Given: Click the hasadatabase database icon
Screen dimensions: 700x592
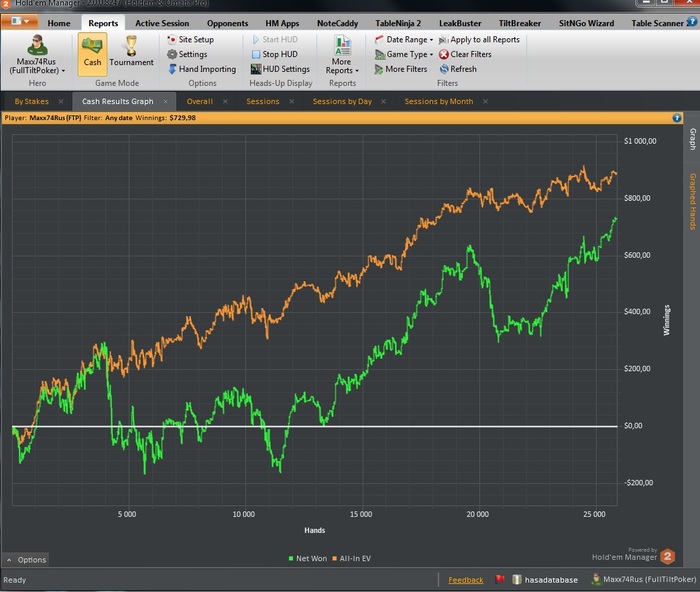Looking at the screenshot, I should [x=517, y=579].
